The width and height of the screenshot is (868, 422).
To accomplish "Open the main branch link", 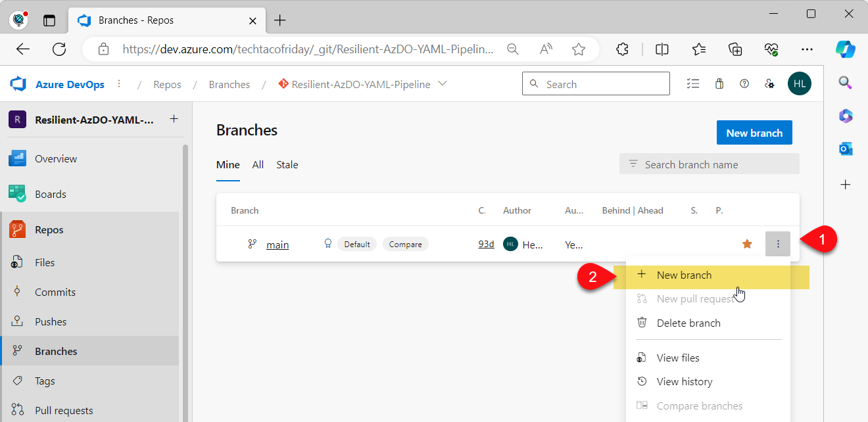I will click(277, 245).
